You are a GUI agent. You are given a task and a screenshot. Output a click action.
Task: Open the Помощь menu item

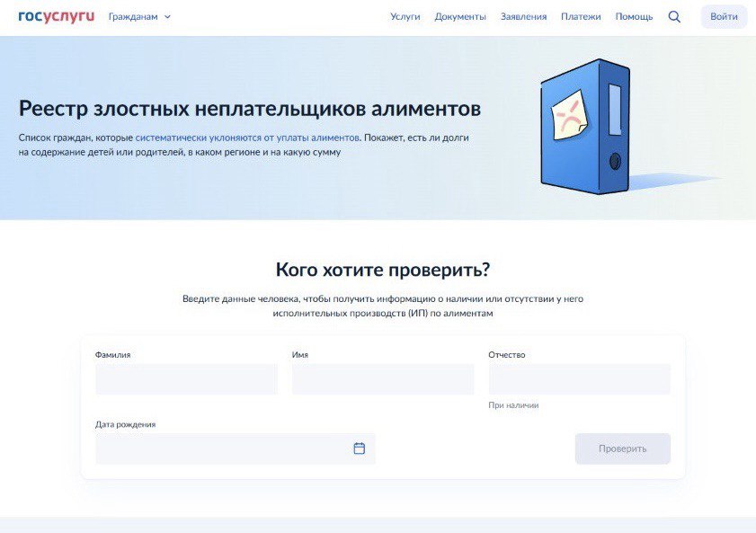(x=634, y=16)
